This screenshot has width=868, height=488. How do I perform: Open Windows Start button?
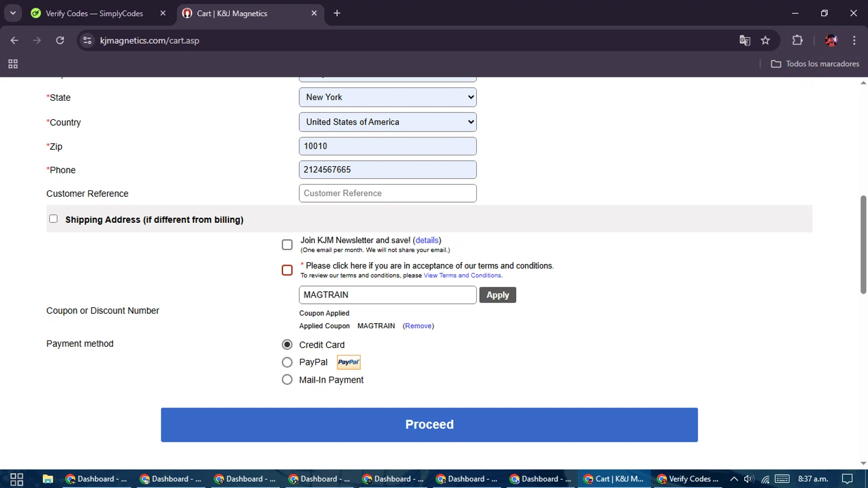pyautogui.click(x=17, y=479)
